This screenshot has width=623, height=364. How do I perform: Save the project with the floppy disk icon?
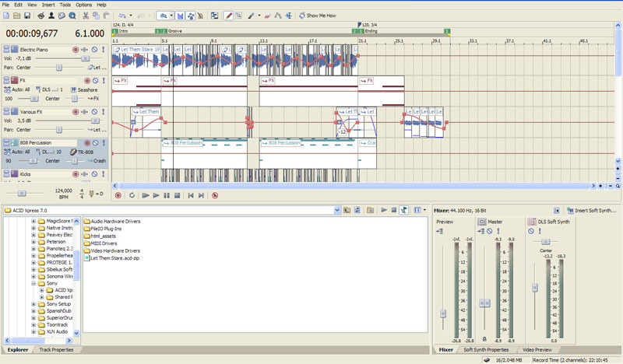click(x=27, y=16)
